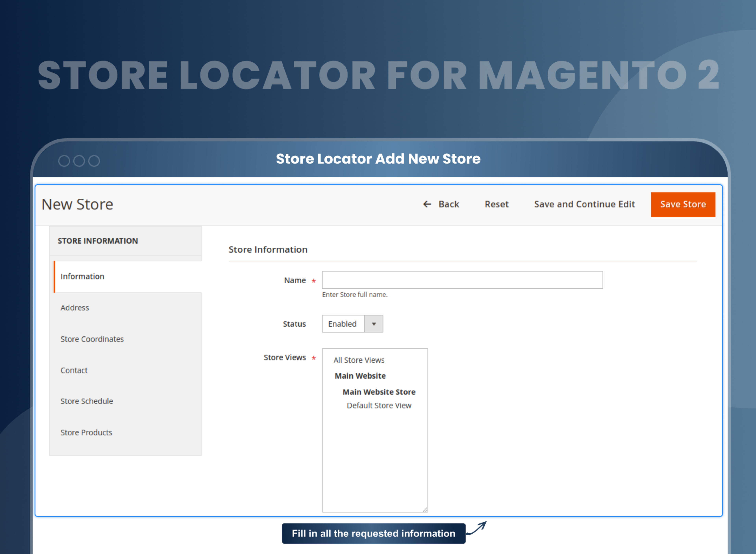Select the Contact section in the sidebar
Screen dimensions: 756x554
[74, 370]
